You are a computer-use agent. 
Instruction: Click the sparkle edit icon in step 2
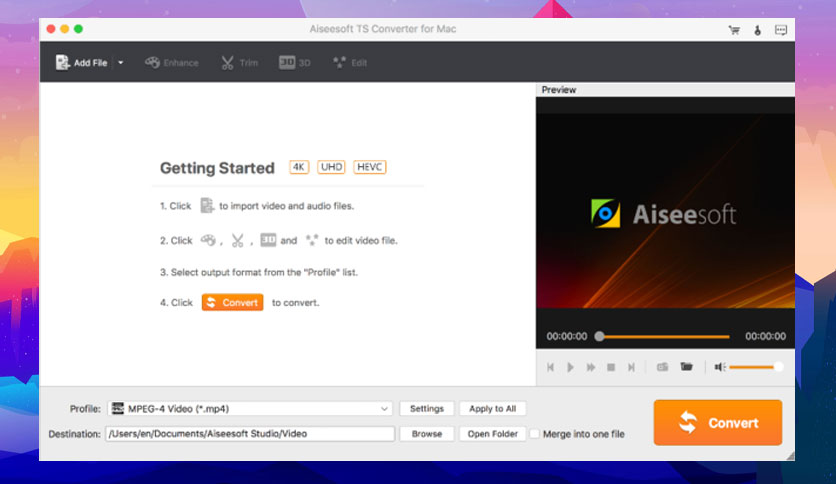(311, 240)
